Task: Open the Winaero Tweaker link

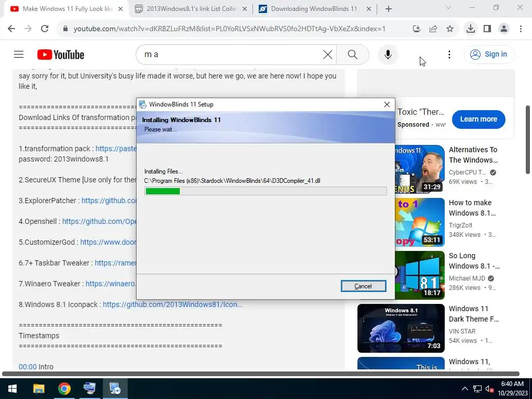Action: pos(111,283)
